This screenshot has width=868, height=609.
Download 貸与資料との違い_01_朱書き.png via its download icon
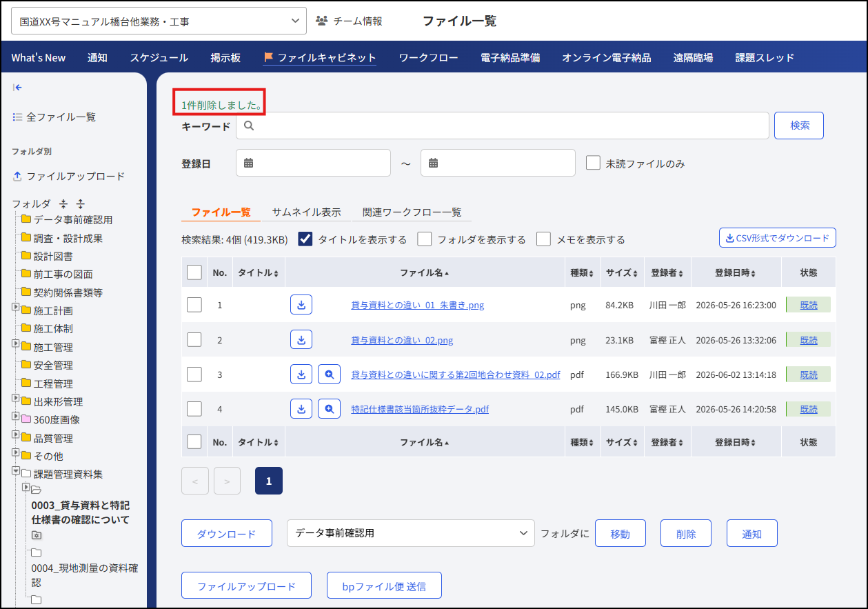[x=301, y=304]
